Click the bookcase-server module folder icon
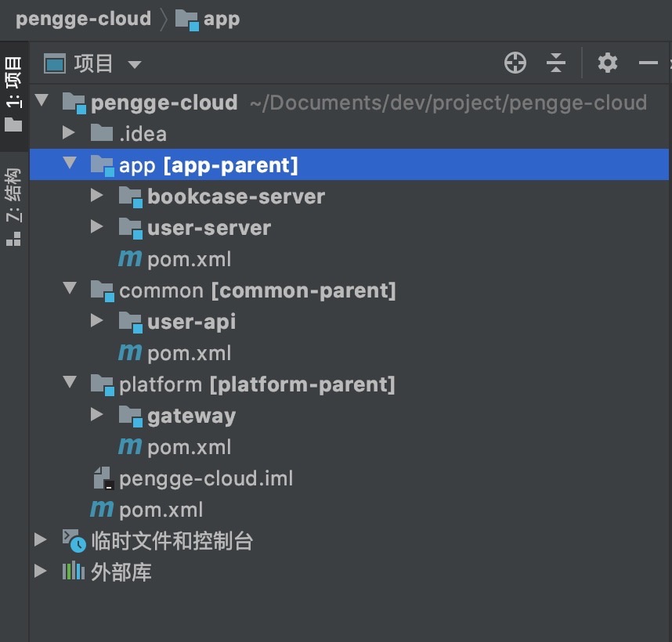This screenshot has height=642, width=672. [x=130, y=197]
